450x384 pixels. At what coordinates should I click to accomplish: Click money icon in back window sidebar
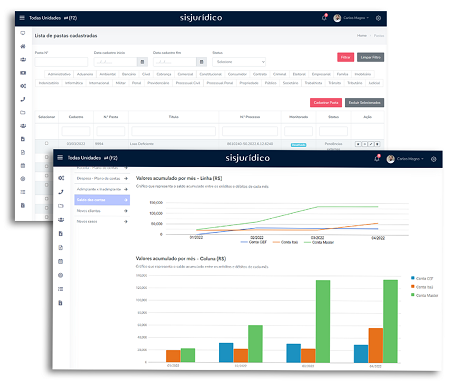click(x=23, y=73)
